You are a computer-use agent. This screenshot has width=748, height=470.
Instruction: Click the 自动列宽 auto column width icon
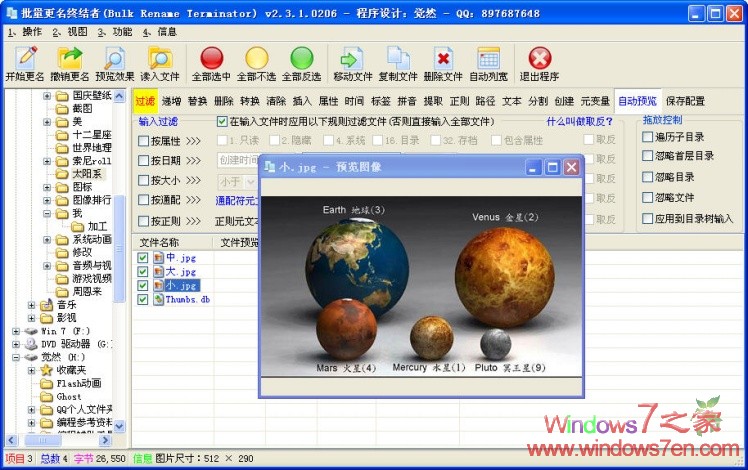[x=488, y=58]
